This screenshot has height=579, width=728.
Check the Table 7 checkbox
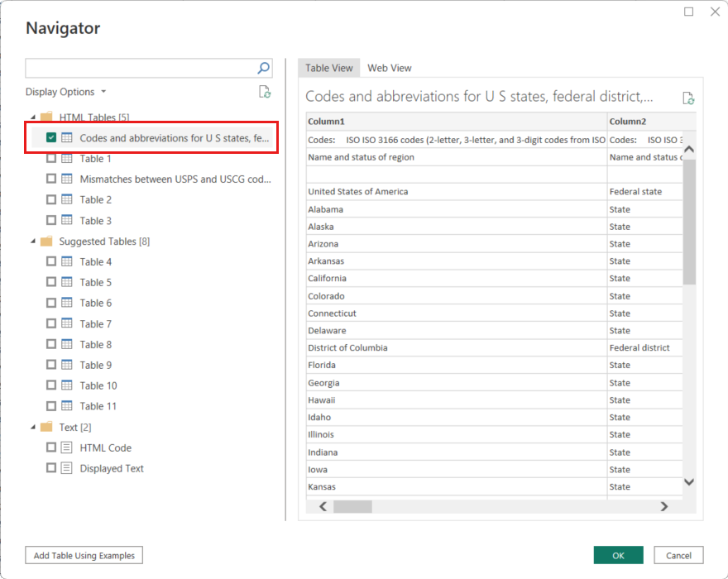point(51,323)
